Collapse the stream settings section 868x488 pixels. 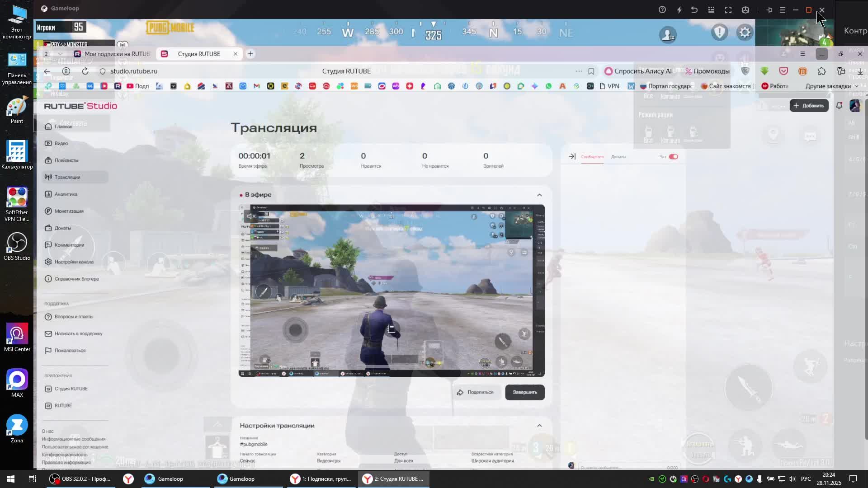click(539, 426)
